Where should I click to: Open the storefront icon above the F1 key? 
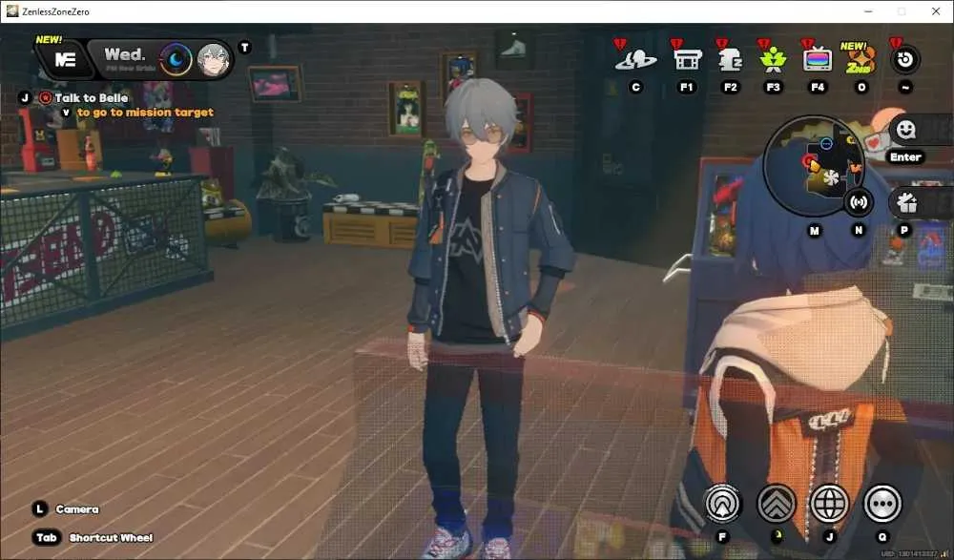coord(688,60)
